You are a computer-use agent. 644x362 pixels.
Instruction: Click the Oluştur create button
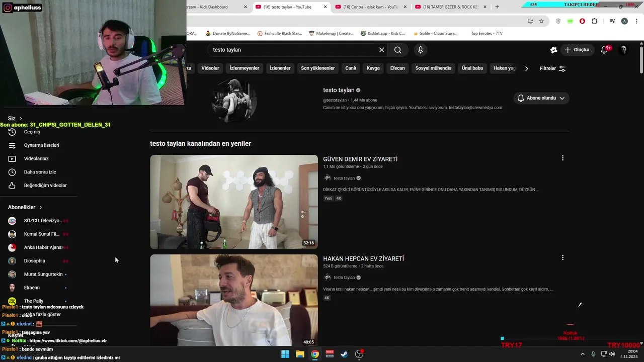click(577, 50)
